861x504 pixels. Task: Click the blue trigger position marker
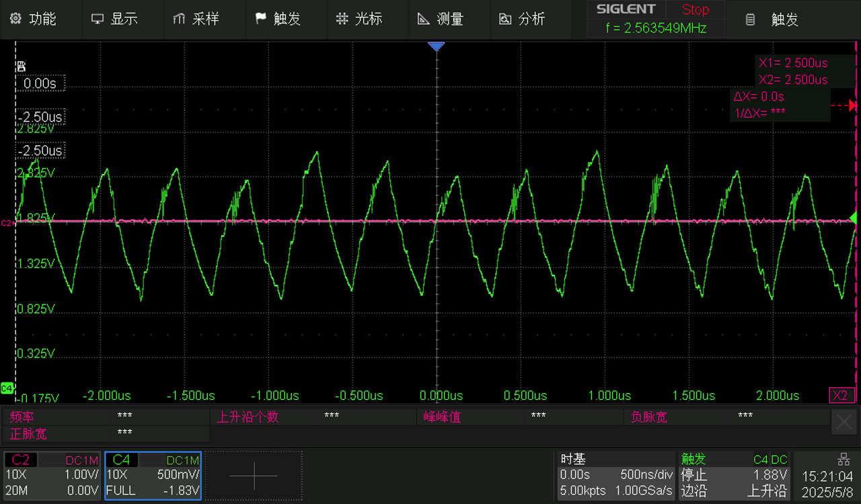point(437,46)
